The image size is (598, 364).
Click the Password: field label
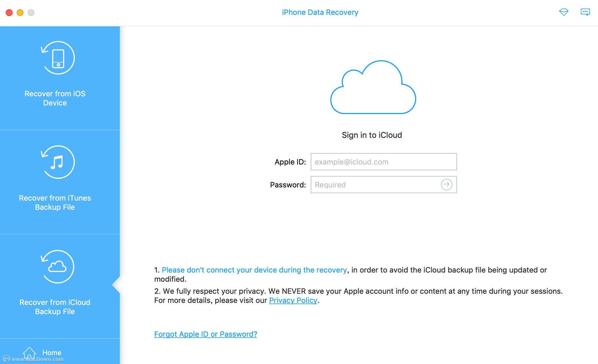coord(288,185)
